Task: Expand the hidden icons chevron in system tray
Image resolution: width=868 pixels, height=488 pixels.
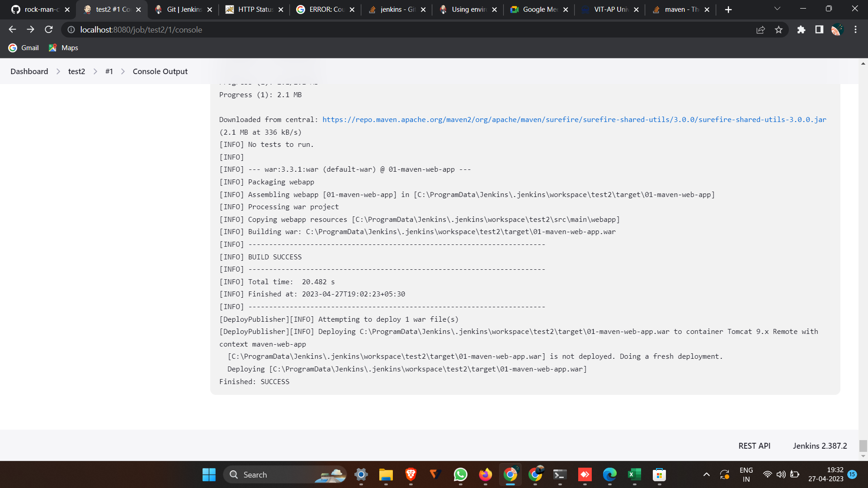Action: click(707, 474)
